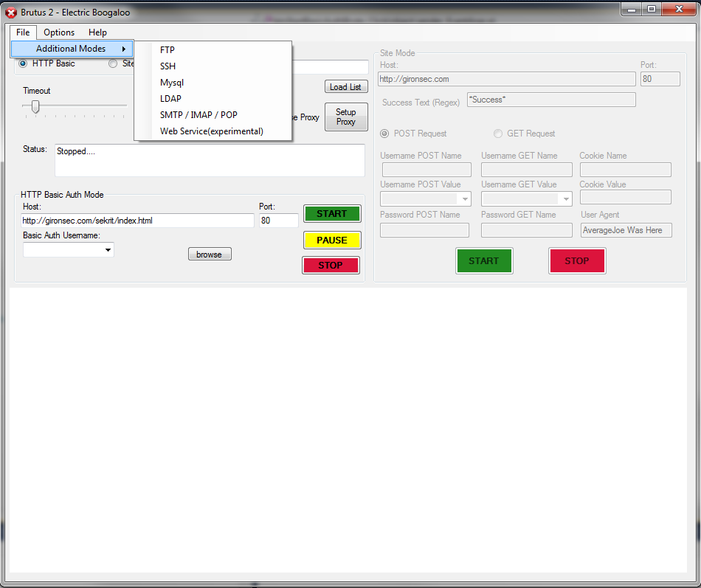This screenshot has width=701, height=588.
Task: Click the Success Text (Regex) field
Action: click(x=551, y=100)
